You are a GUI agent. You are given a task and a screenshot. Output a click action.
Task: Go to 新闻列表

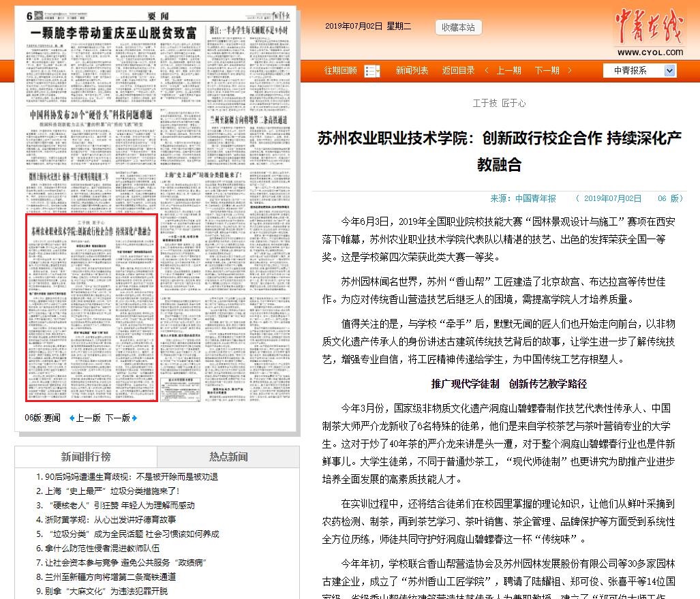pyautogui.click(x=412, y=70)
